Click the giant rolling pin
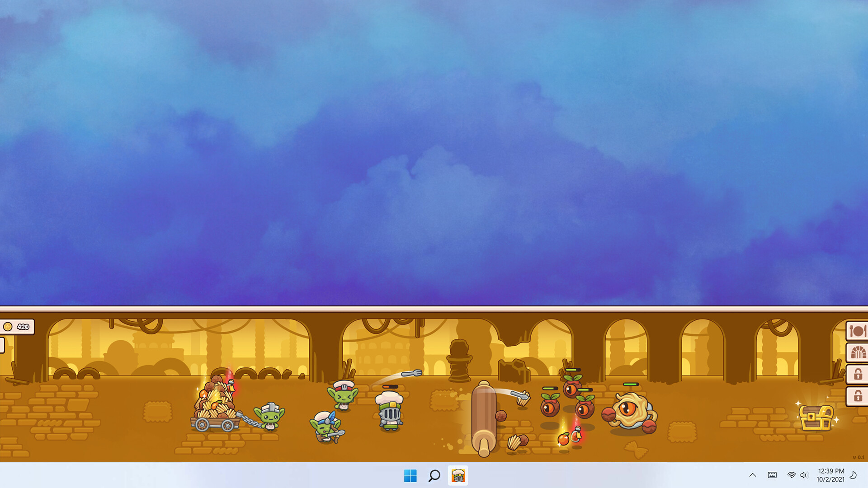 [484, 418]
